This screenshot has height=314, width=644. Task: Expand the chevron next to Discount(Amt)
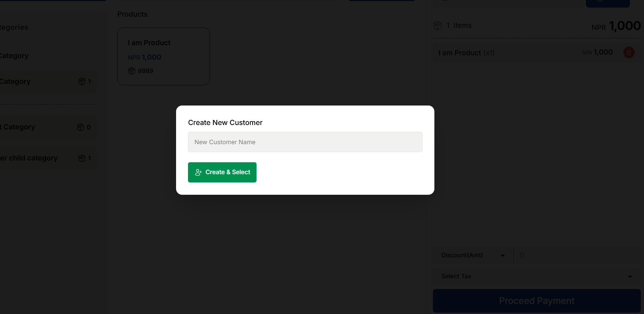[x=502, y=255]
